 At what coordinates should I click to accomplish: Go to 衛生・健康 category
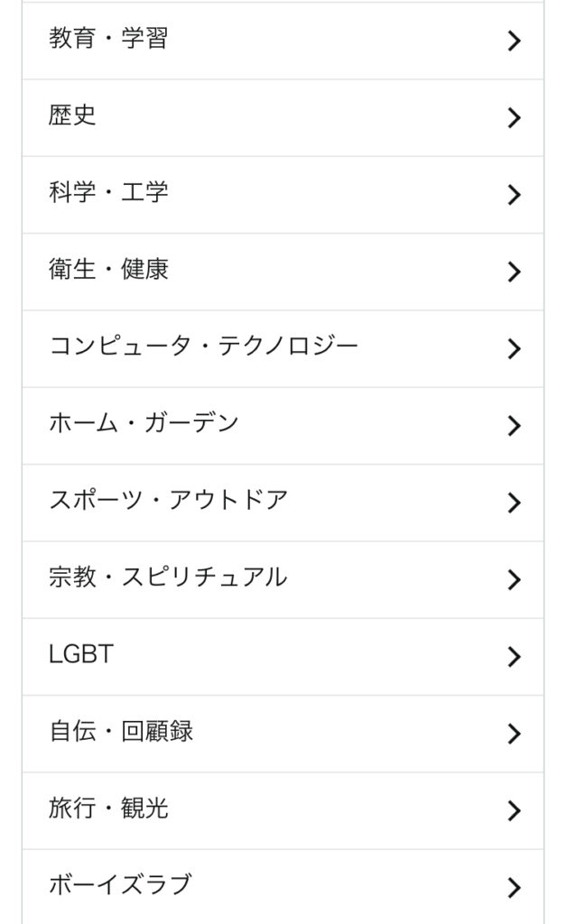(x=108, y=270)
